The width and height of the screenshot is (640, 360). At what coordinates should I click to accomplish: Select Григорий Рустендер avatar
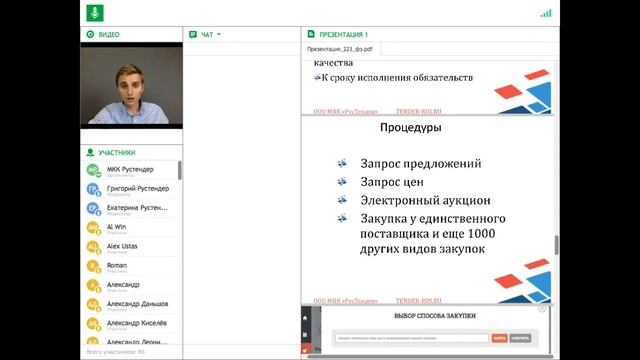(93, 189)
